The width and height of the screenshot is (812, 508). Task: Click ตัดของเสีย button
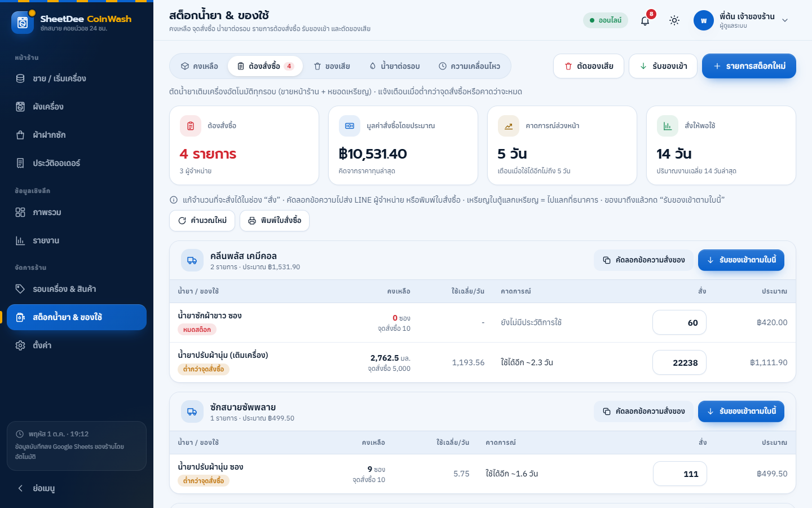(589, 66)
